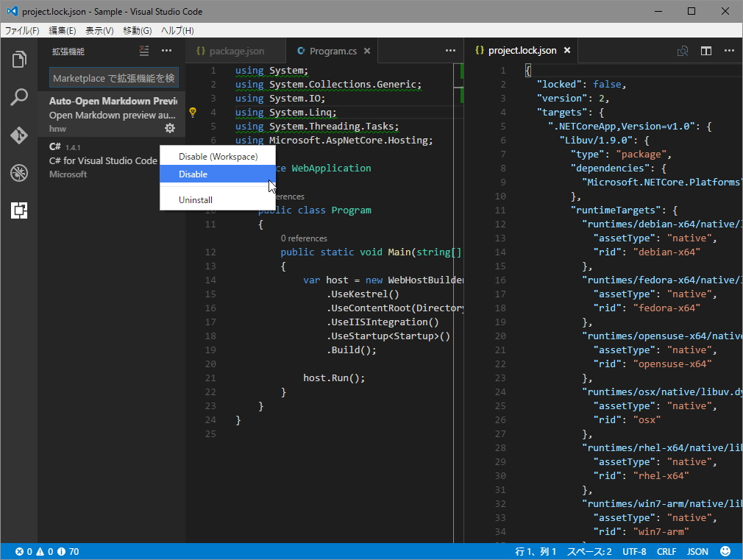Click the split editor icon
Screen dimensions: 743x560
point(706,51)
